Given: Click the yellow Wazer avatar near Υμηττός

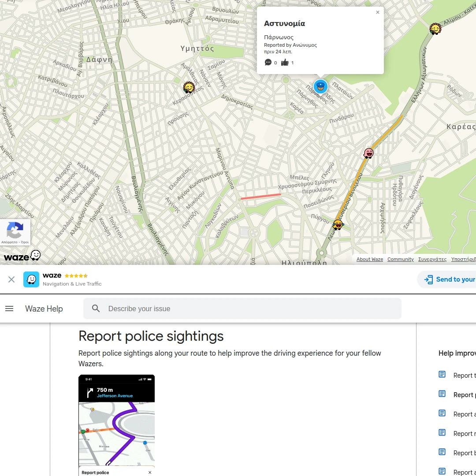Looking at the screenshot, I should tap(189, 87).
